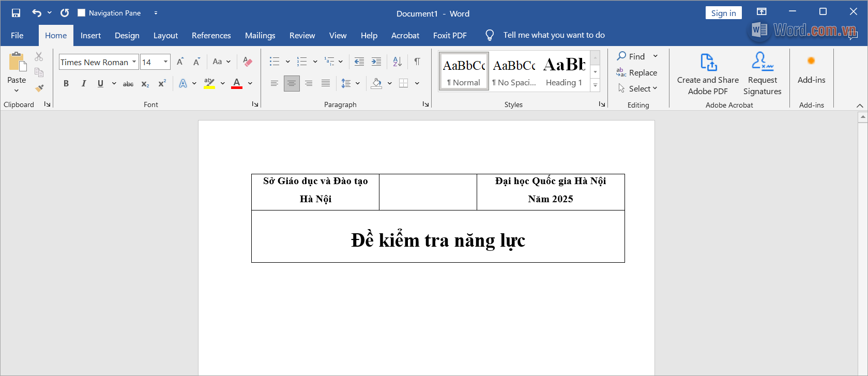Undo the last action
868x376 pixels.
click(36, 13)
